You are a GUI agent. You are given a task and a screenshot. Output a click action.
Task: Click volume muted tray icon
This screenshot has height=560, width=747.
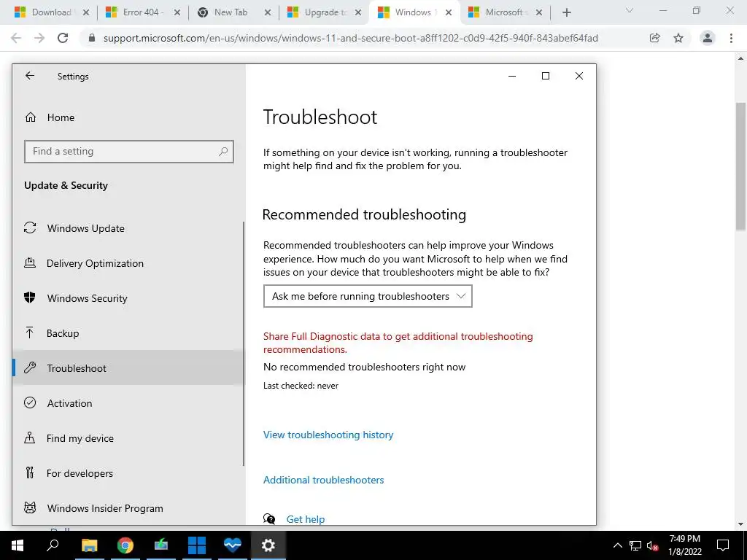(653, 545)
